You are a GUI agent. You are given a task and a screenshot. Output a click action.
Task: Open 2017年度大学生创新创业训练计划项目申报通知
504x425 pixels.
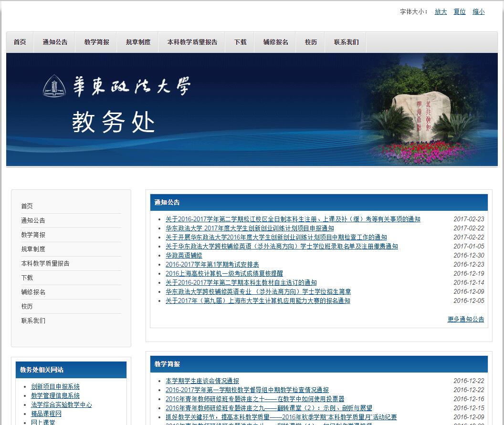(250, 228)
